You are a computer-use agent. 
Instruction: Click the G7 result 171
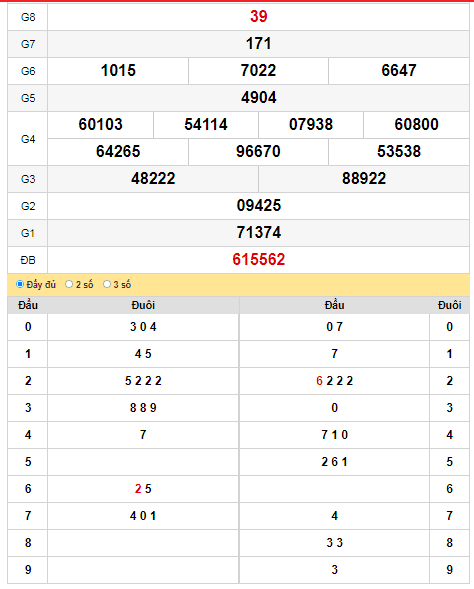click(258, 44)
